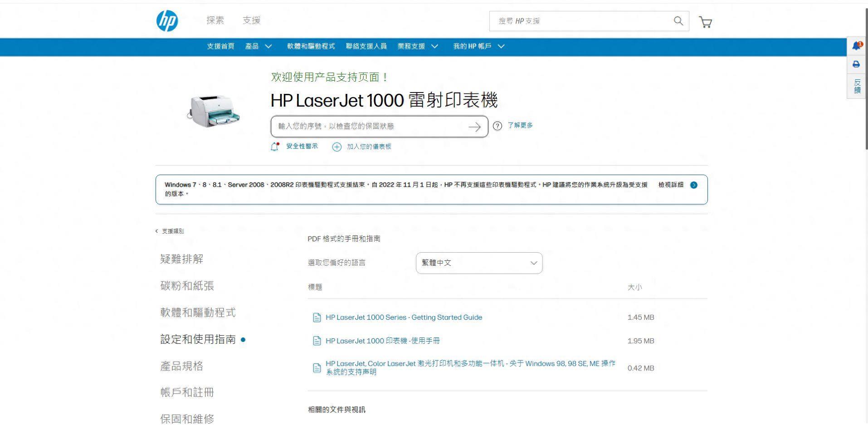
Task: Open the notification bell with badge
Action: tap(857, 46)
